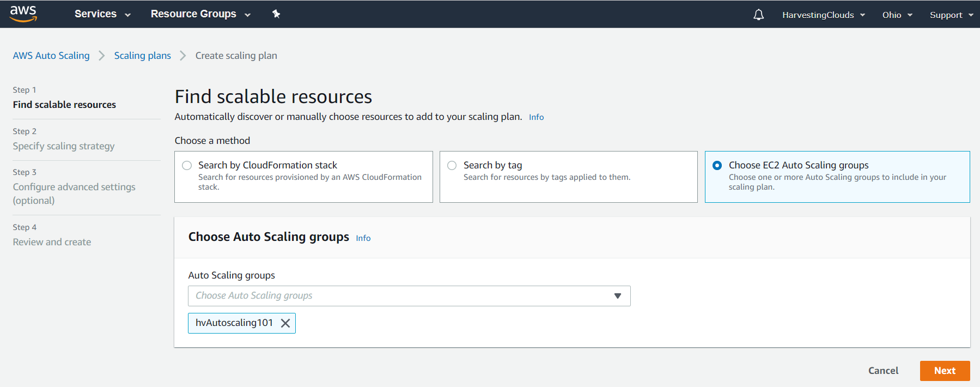Open the Choose Auto Scaling groups dropdown
The height and width of the screenshot is (387, 980).
pos(409,296)
